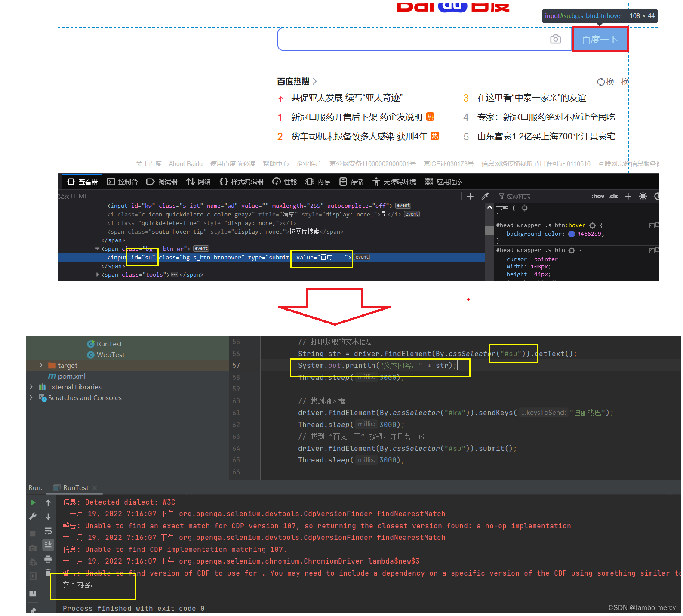Click the green Rerun button in Run panel
This screenshot has height=616, width=683.
[33, 502]
